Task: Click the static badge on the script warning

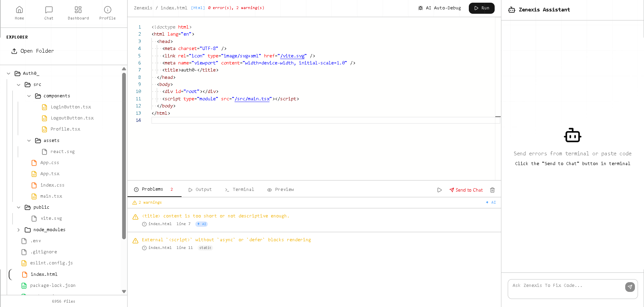Action: [205, 248]
